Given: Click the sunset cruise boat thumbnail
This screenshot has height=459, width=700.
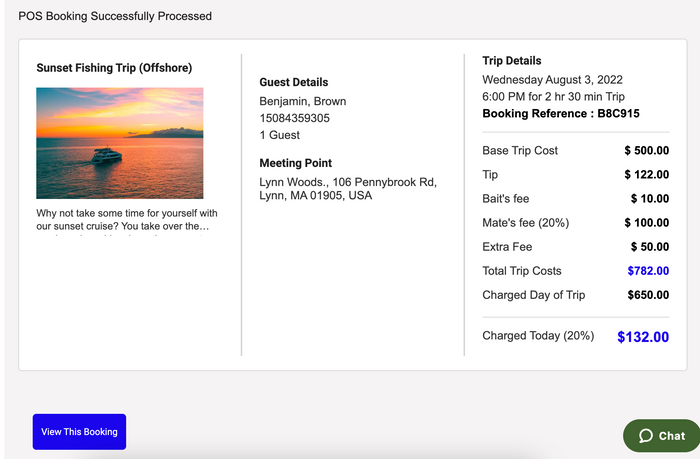Looking at the screenshot, I should point(120,143).
